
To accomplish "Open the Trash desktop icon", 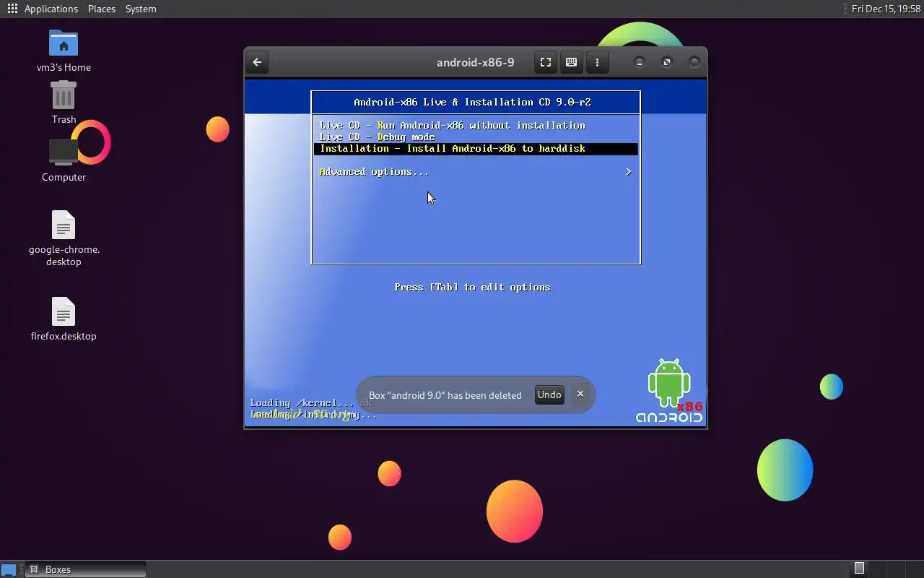I will point(64,102).
